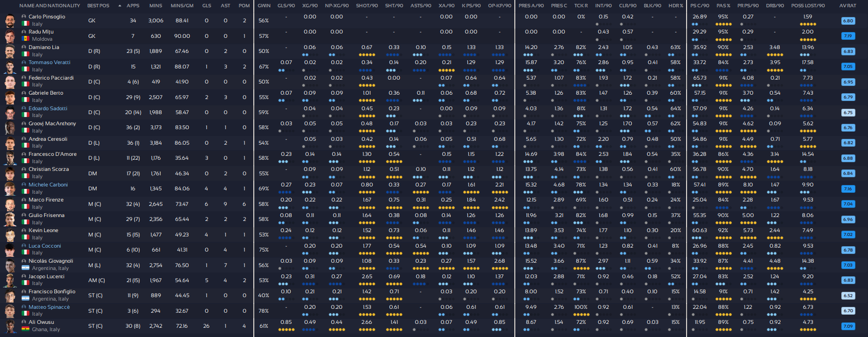This screenshot has height=337, width=868.
Task: Open the info icon beside Carlo Pinsoglio
Action: [24, 17]
